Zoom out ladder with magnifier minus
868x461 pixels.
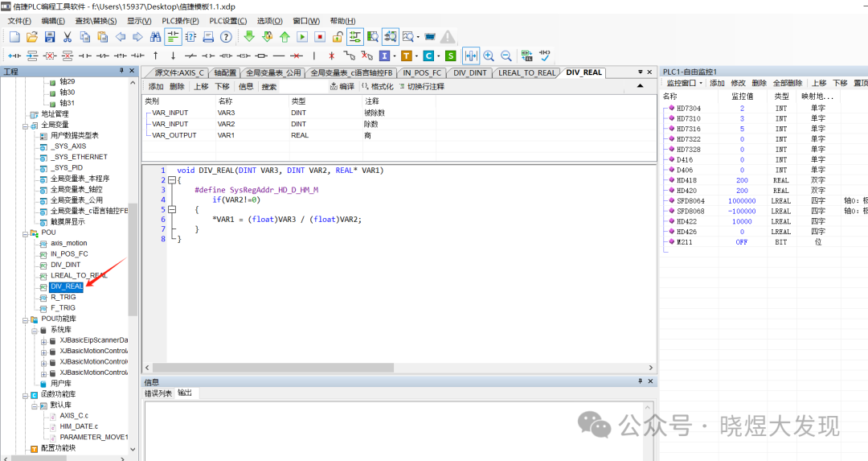tap(506, 56)
